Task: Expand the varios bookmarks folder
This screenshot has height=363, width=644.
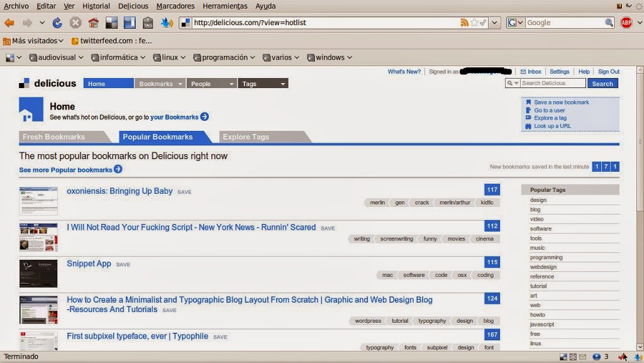Action: point(281,57)
